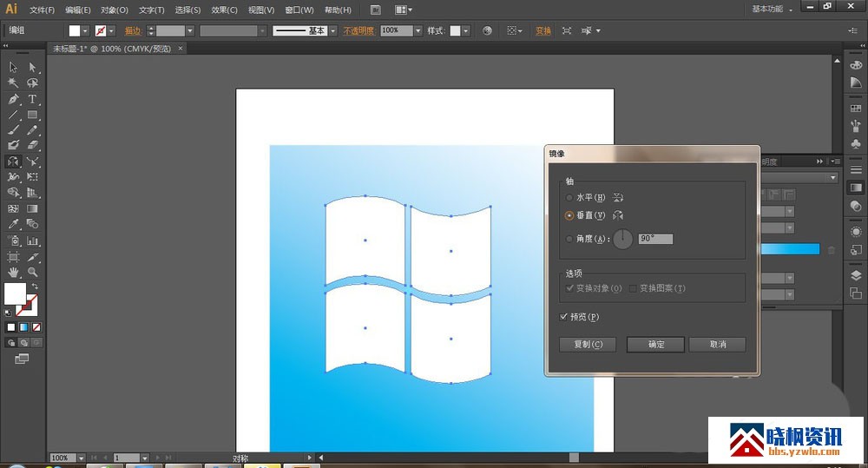
Task: Open the stroke color dropdown arrow
Action: click(112, 31)
